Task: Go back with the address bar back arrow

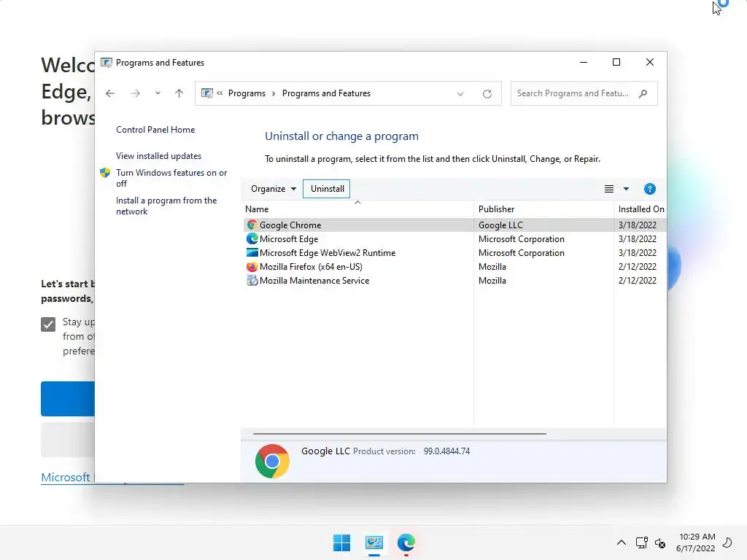Action: (110, 93)
